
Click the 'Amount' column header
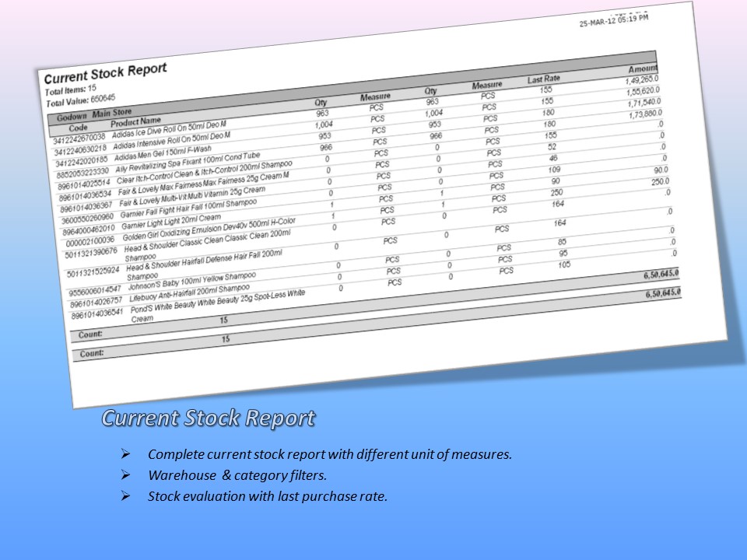pos(643,69)
